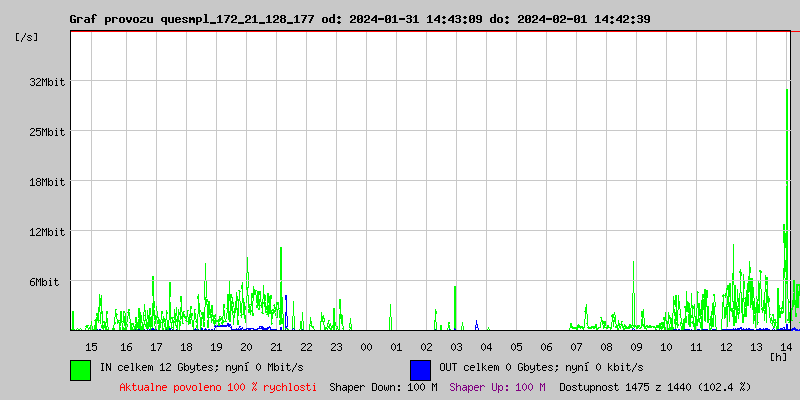Viewport: 800px width, 400px height.
Task: Click the red 'Aktualne povoleno 100 % rychlosti' text
Action: 218,387
